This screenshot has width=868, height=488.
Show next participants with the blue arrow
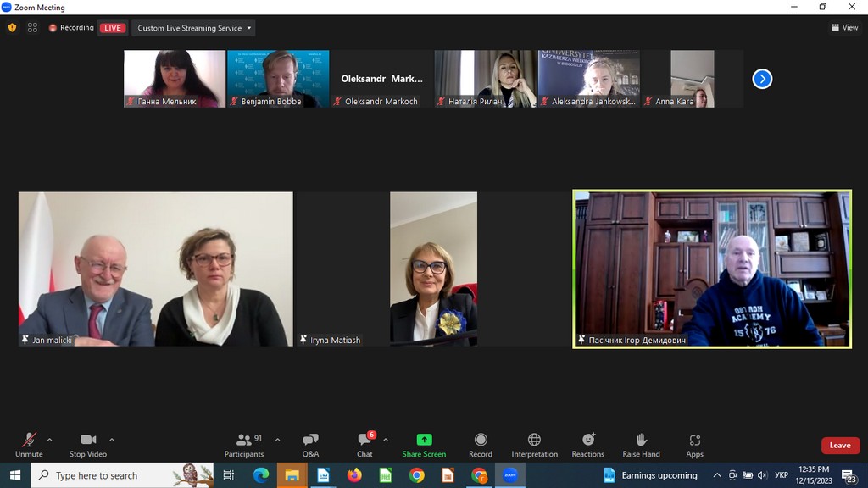click(762, 79)
